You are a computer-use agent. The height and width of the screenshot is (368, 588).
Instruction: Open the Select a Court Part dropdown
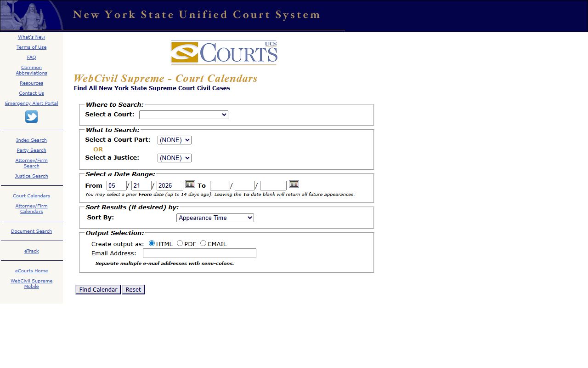(175, 140)
